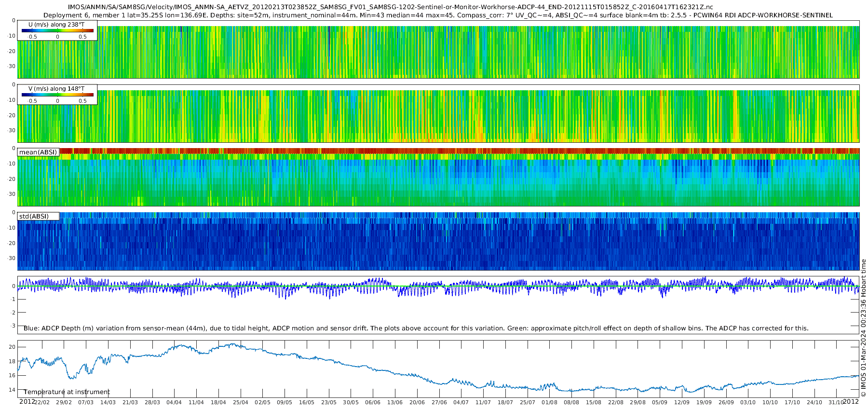The height and width of the screenshot is (410, 868).
Task: Select the mean(ABSI) panel label
Action: click(x=38, y=152)
